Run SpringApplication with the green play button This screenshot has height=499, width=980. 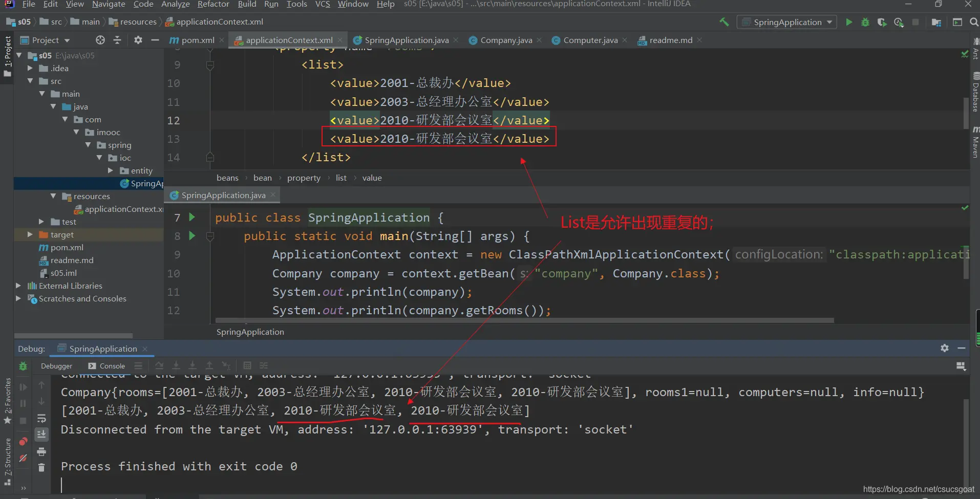click(x=849, y=22)
